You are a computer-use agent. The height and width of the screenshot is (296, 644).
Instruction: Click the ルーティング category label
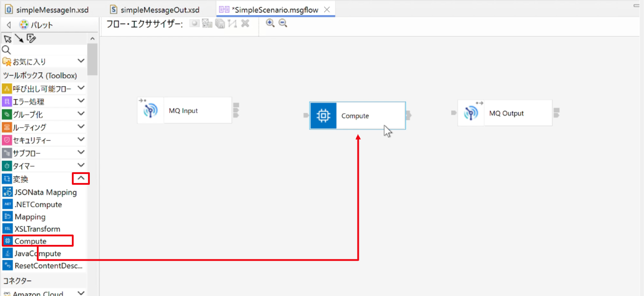pos(29,127)
